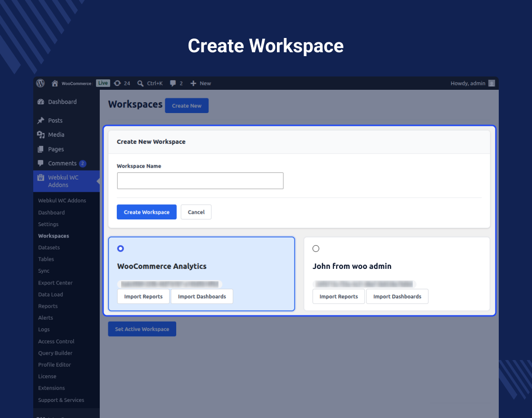Go to the Query Builder submenu
Screen dimensions: 532x418
point(55,353)
